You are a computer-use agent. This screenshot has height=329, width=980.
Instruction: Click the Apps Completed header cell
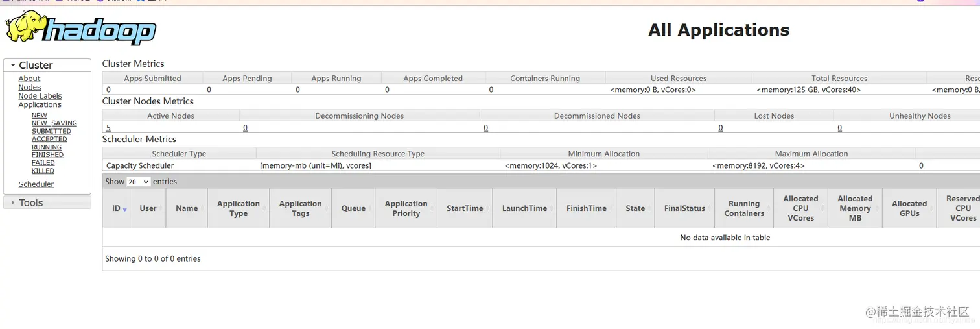tap(433, 79)
